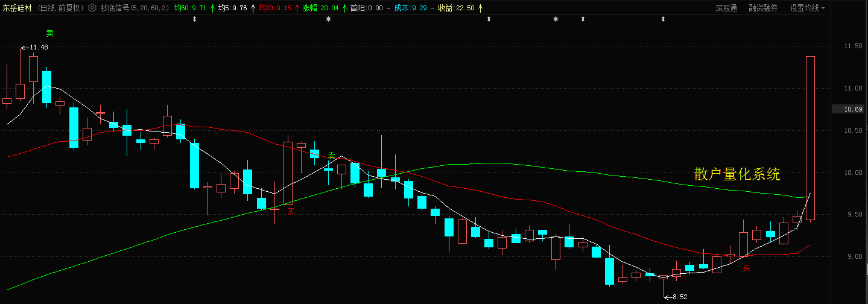
Task: Click the 均20:9.15 value
Action: pyautogui.click(x=274, y=8)
